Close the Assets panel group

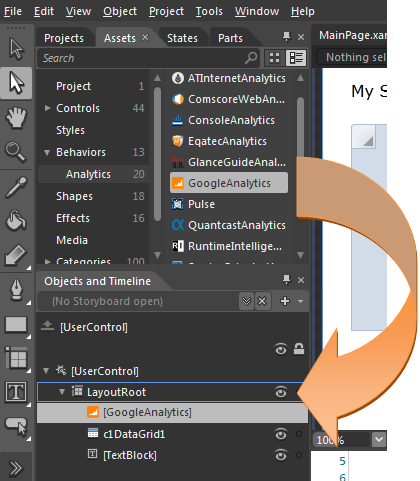pos(301,37)
